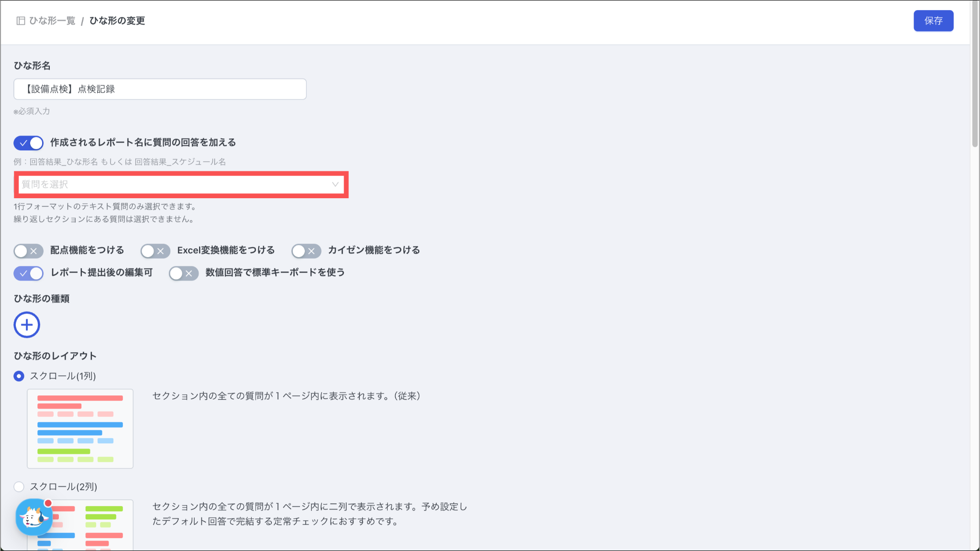
Task: Enable 配点機能をつける switch
Action: click(x=28, y=251)
